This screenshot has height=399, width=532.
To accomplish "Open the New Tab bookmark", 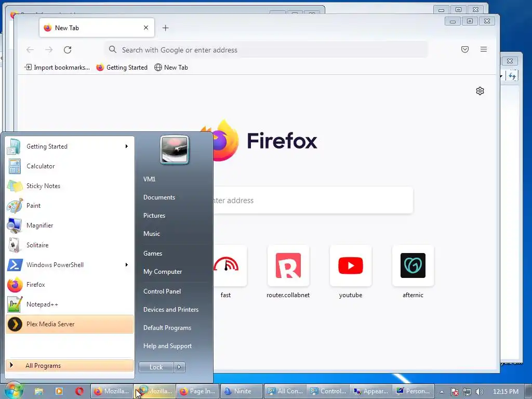I will pos(171,68).
